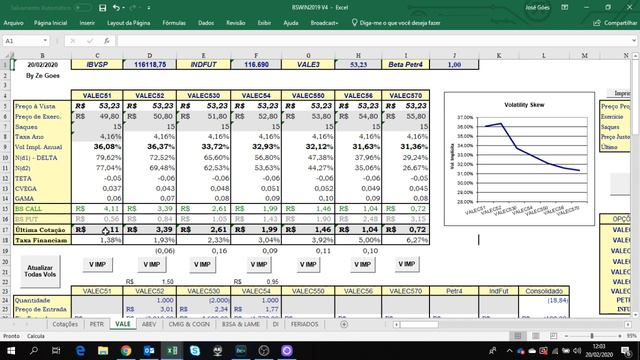Open the Arquivo menu

[x=13, y=23]
